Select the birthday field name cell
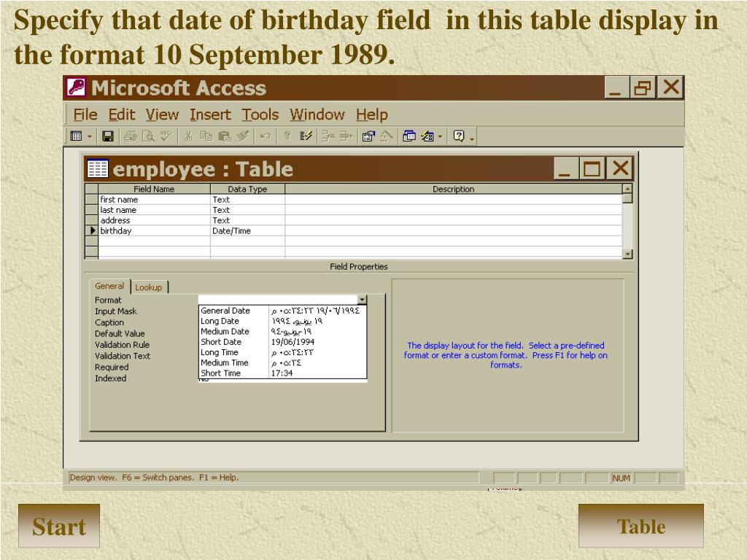This screenshot has height=560, width=747. [154, 231]
